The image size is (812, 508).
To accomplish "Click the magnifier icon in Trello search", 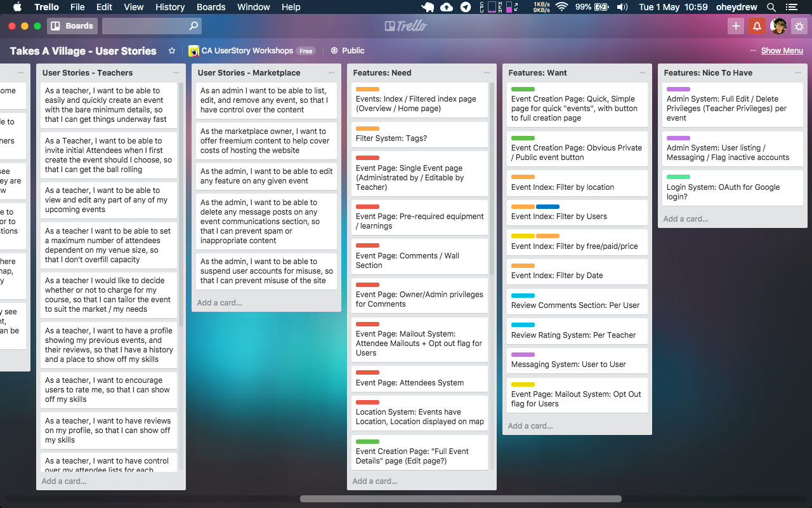I will [x=193, y=26].
